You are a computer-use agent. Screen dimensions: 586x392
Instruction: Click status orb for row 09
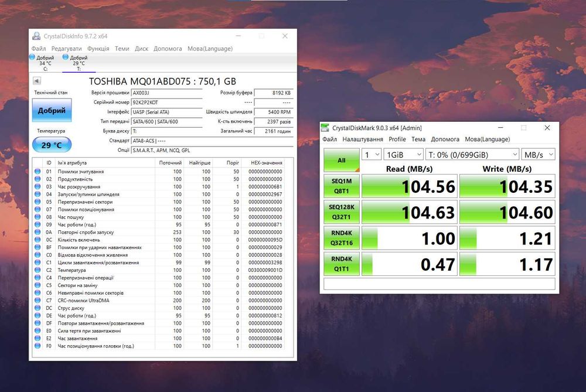pos(38,224)
